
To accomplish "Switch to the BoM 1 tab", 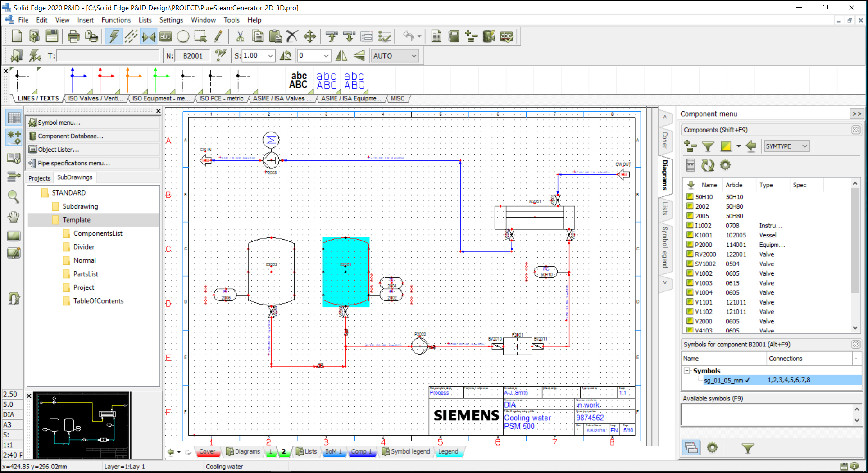I will pyautogui.click(x=334, y=451).
